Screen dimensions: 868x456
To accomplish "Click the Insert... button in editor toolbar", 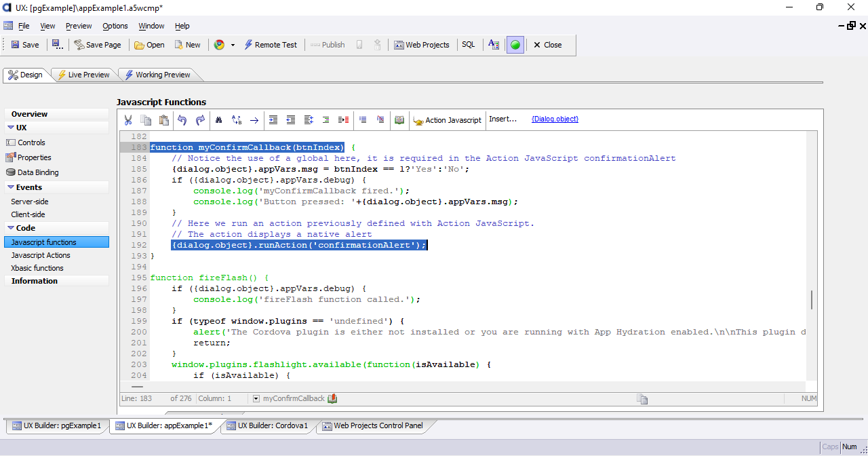I will click(x=503, y=119).
